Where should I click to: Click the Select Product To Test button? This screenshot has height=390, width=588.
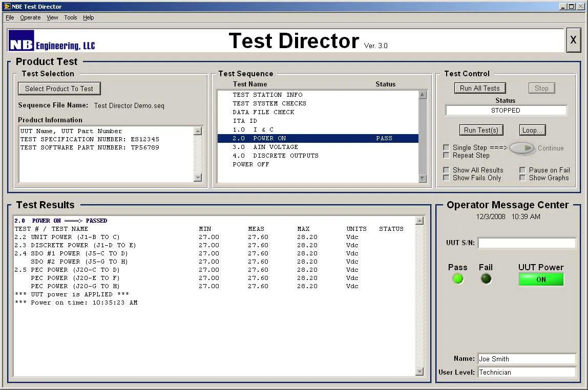[59, 89]
